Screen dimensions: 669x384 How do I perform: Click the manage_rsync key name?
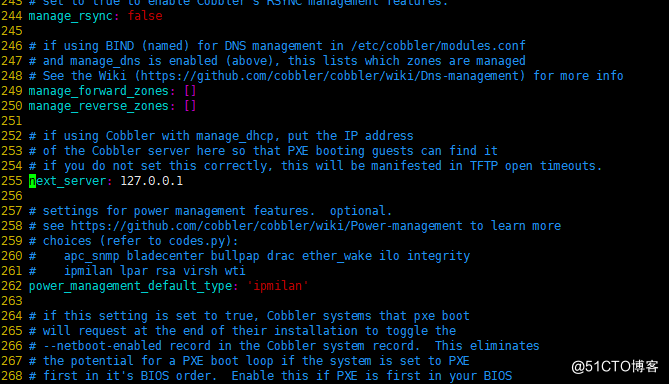(70, 17)
